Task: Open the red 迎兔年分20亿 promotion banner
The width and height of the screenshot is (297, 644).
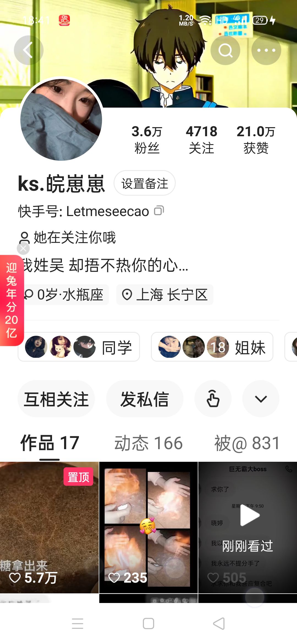Action: 12,300
